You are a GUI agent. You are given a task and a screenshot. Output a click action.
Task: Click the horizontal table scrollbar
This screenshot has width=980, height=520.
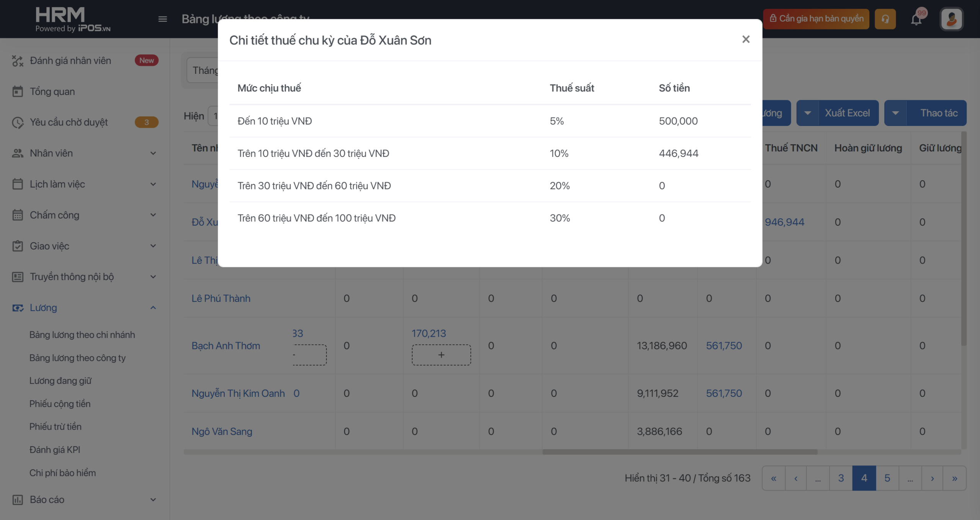(679, 452)
